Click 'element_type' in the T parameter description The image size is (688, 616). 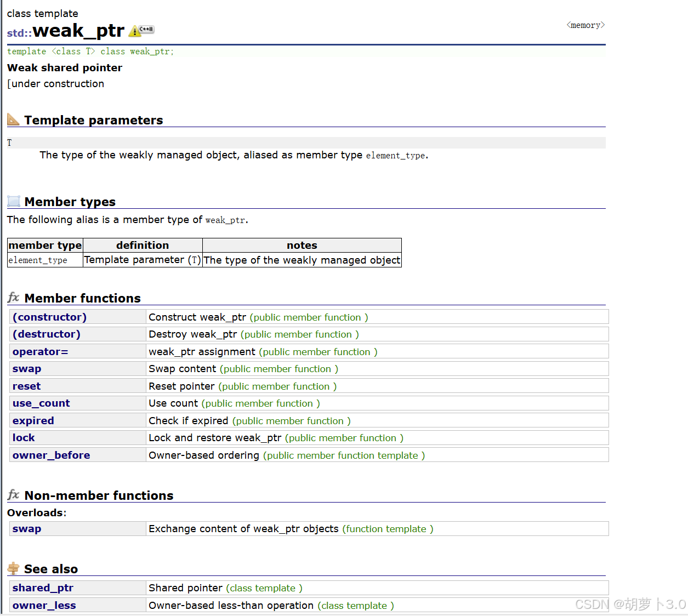(x=396, y=156)
